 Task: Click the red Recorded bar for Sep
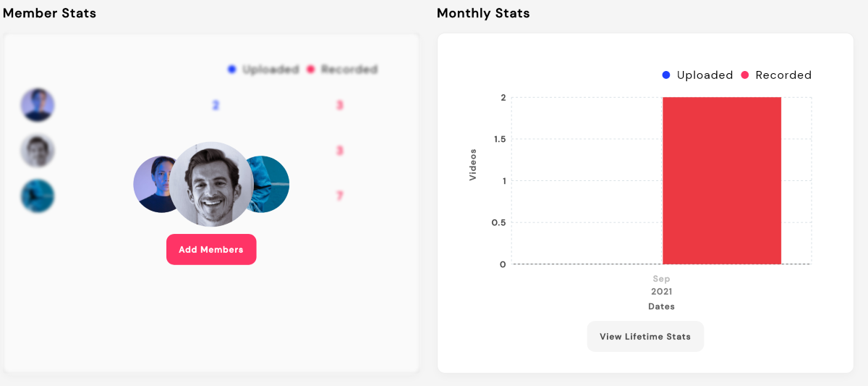(x=722, y=180)
